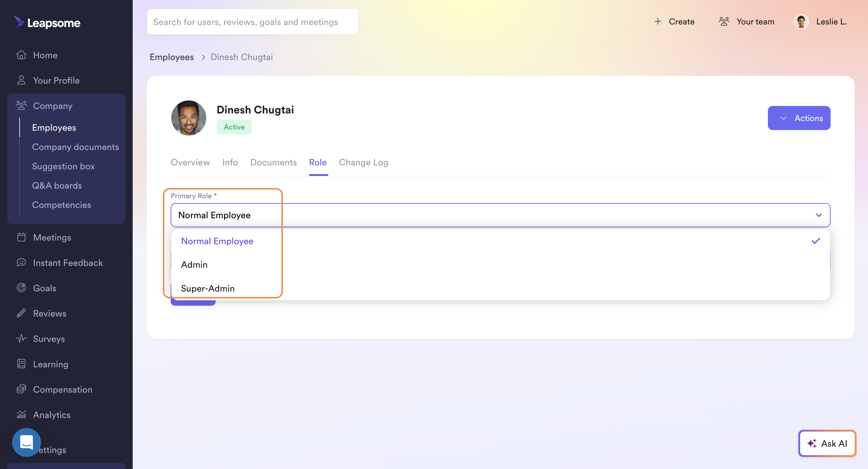Viewport: 868px width, 469px height.
Task: Open Company documents in the sidebar
Action: (75, 147)
